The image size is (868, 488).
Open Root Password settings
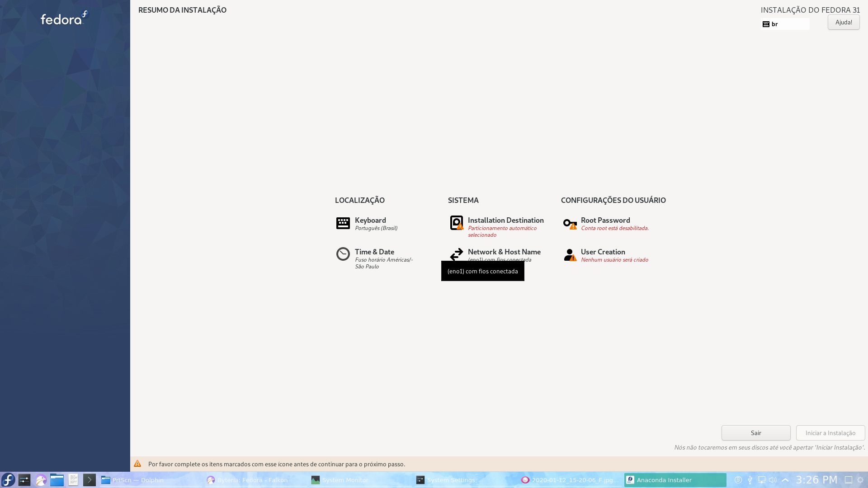point(606,224)
